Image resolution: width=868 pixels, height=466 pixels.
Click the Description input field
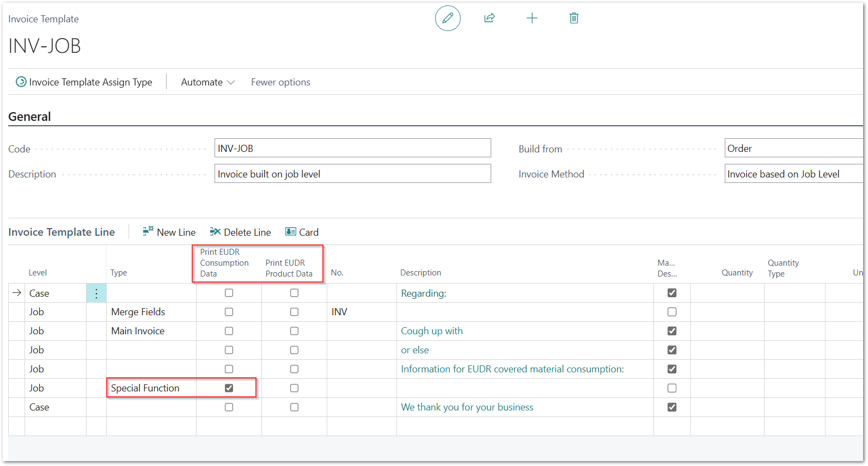[352, 174]
